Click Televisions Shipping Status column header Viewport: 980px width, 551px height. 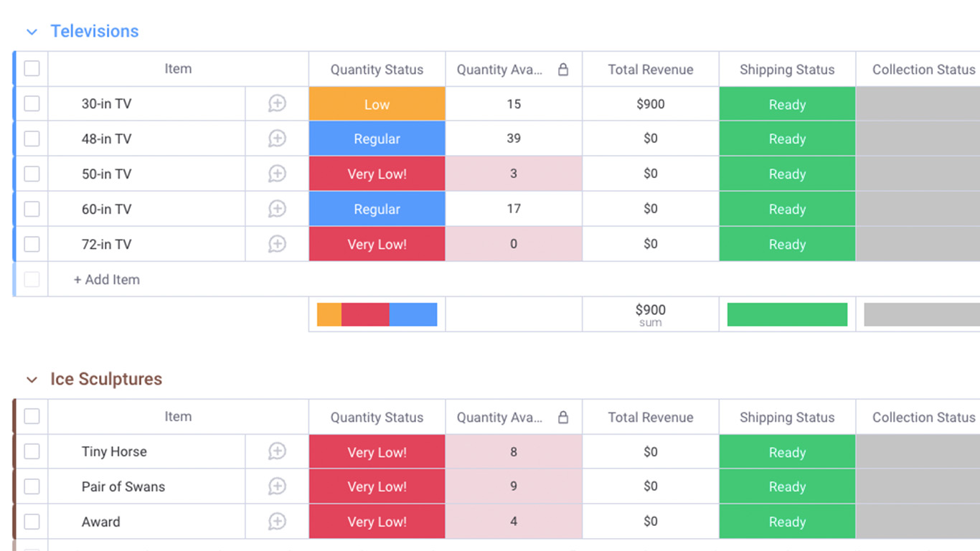pos(787,70)
